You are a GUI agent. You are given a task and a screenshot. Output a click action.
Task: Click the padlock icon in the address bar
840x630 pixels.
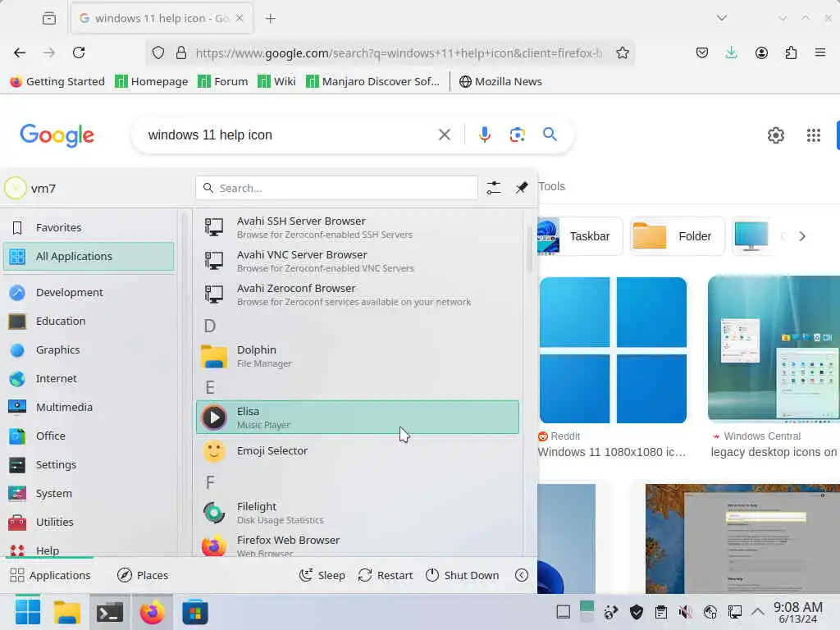181,52
